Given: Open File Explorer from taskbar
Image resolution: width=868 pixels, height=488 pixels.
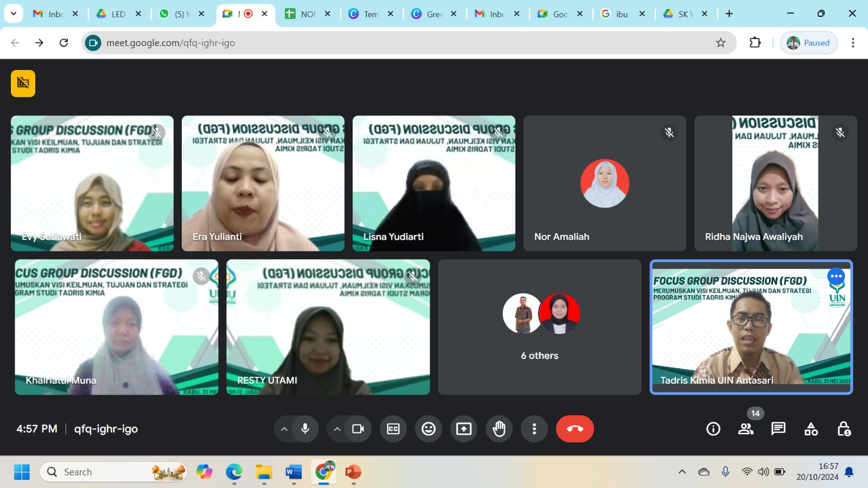Looking at the screenshot, I should (264, 472).
